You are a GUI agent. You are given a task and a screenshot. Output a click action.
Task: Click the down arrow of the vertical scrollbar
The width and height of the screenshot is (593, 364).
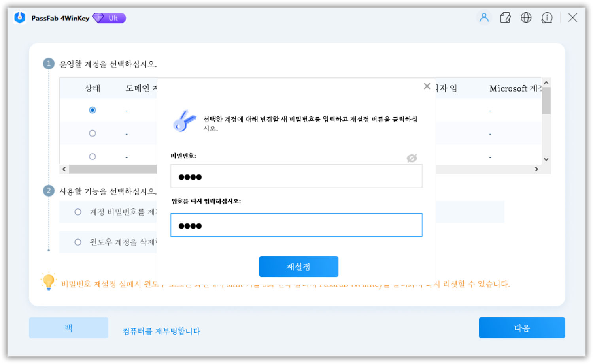[x=546, y=159]
